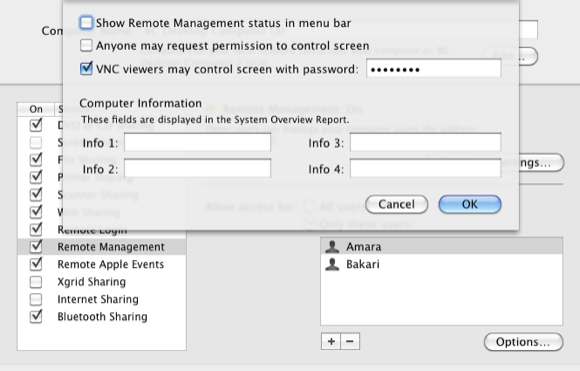Select user Amara in the access list
The height and width of the screenshot is (371, 580).
click(442, 246)
